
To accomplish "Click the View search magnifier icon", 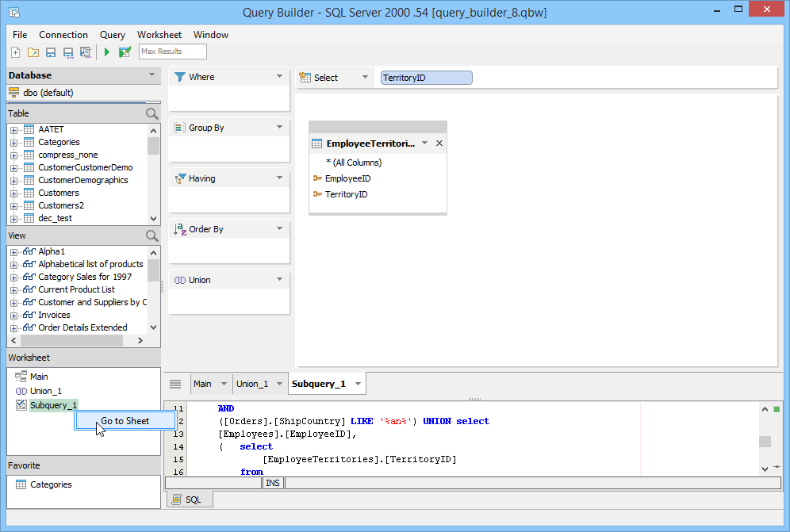I will (151, 235).
